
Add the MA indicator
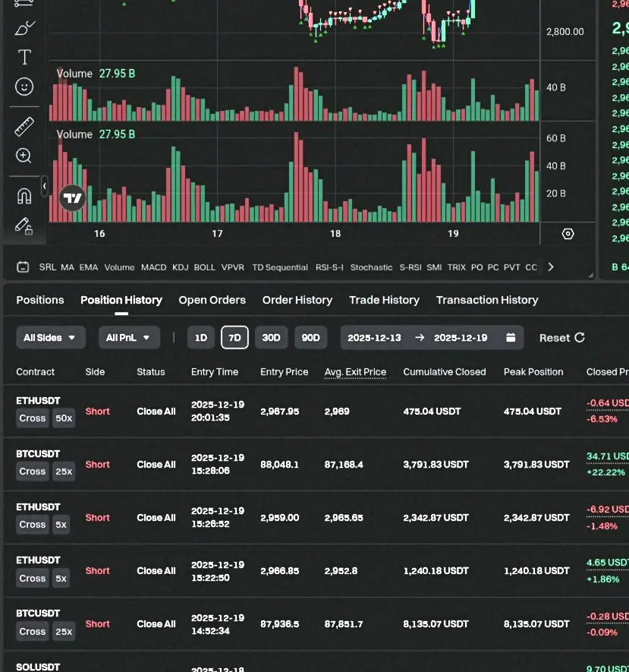coord(68,267)
